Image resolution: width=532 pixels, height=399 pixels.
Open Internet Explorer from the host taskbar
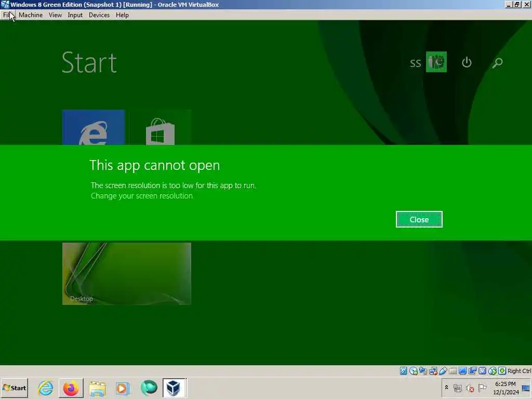[46, 388]
